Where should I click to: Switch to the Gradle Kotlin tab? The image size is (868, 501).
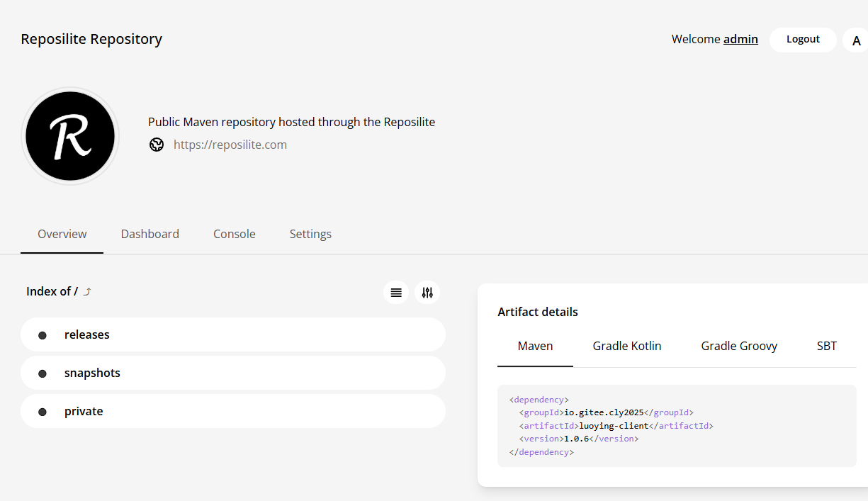pyautogui.click(x=626, y=346)
